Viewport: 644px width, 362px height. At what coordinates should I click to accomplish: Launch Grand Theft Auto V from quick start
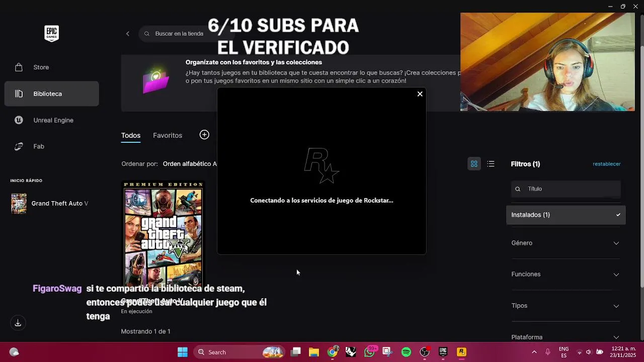pyautogui.click(x=49, y=204)
